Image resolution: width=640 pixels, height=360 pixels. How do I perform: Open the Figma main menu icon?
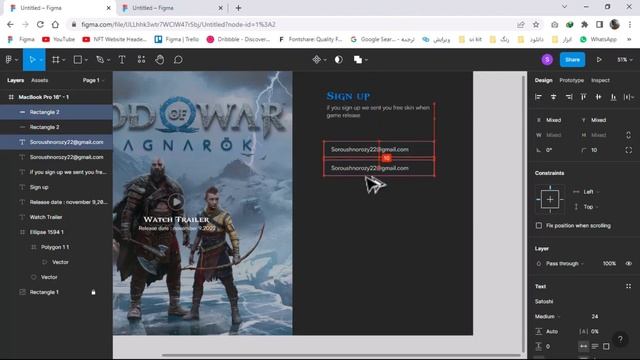pyautogui.click(x=9, y=60)
